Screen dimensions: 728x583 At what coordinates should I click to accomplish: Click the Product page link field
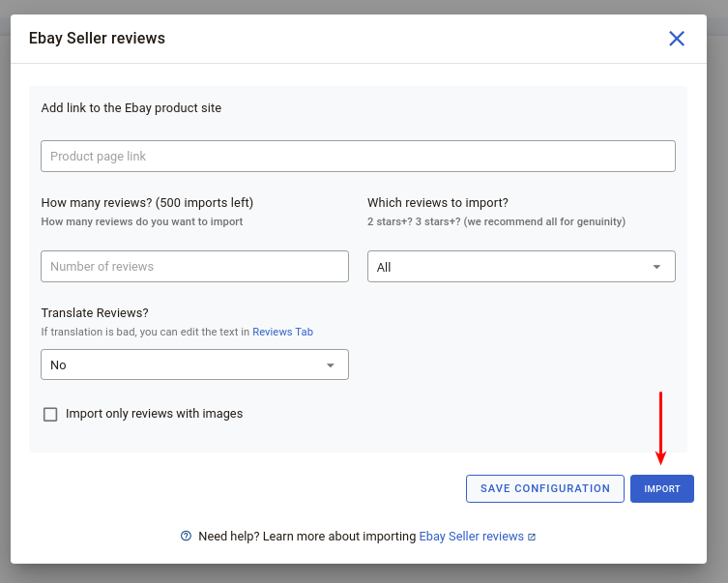tap(358, 156)
